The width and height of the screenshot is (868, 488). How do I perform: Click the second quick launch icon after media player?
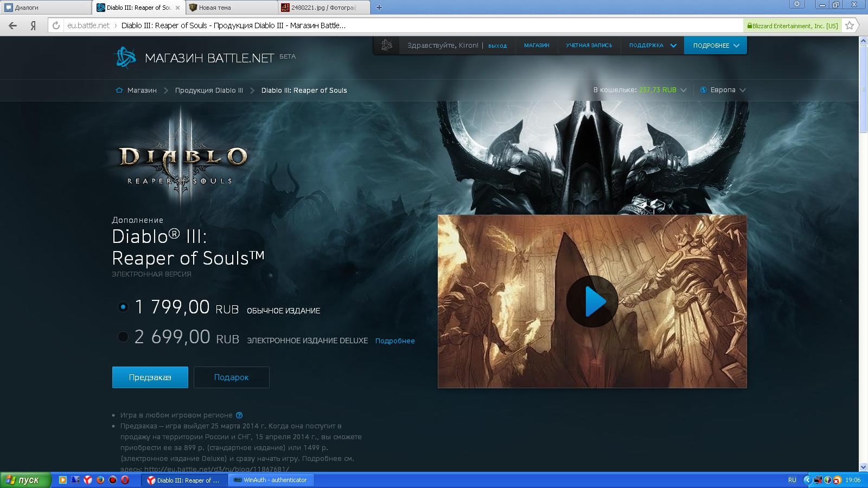pyautogui.click(x=75, y=480)
